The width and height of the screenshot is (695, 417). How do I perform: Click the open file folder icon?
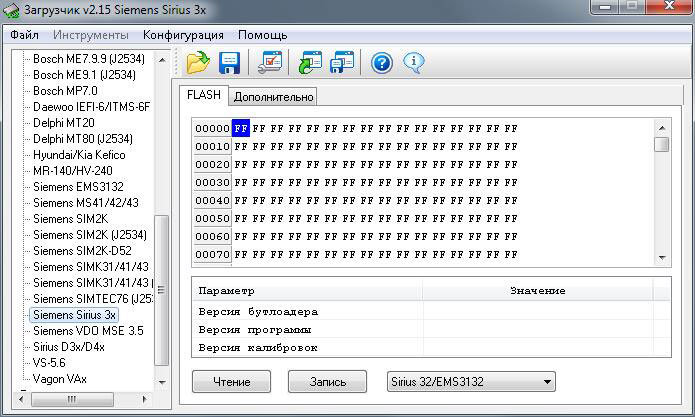click(x=198, y=63)
